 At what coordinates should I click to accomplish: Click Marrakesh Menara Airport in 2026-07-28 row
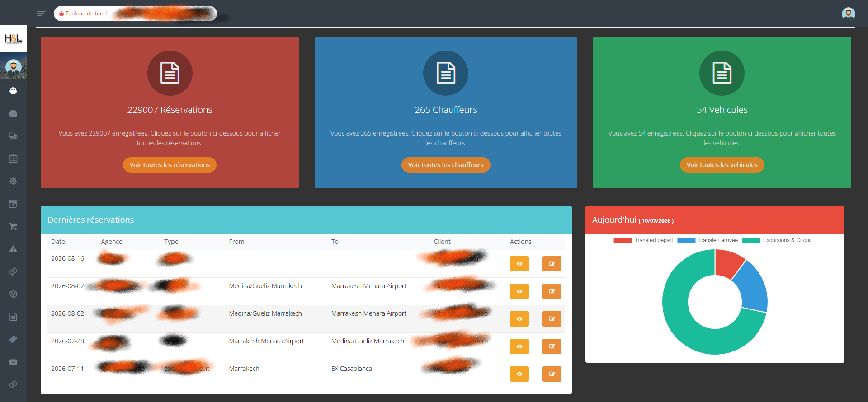pyautogui.click(x=266, y=341)
